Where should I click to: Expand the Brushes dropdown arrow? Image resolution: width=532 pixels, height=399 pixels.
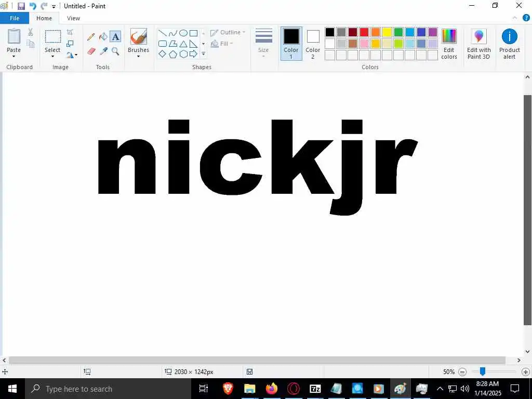[x=138, y=56]
